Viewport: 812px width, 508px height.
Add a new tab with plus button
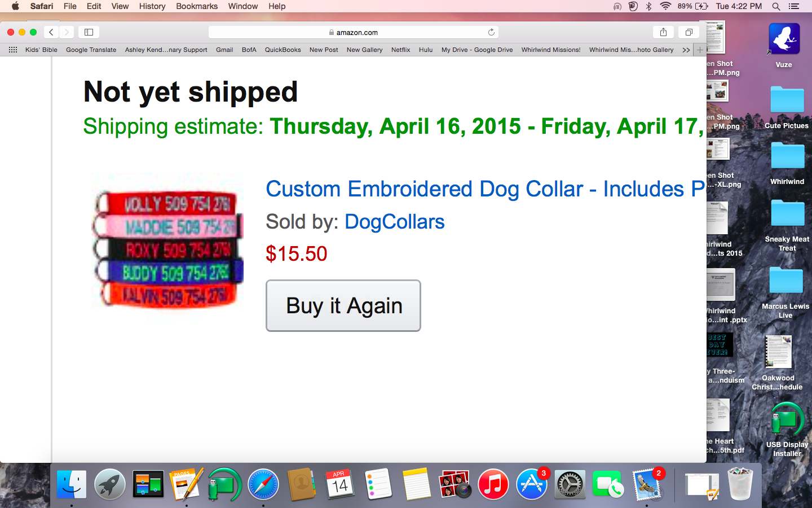tap(700, 50)
